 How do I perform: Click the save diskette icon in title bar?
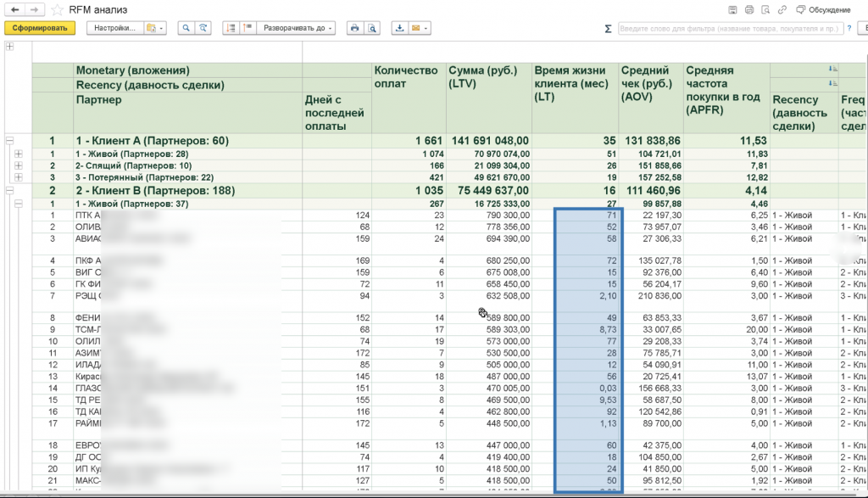tap(732, 10)
